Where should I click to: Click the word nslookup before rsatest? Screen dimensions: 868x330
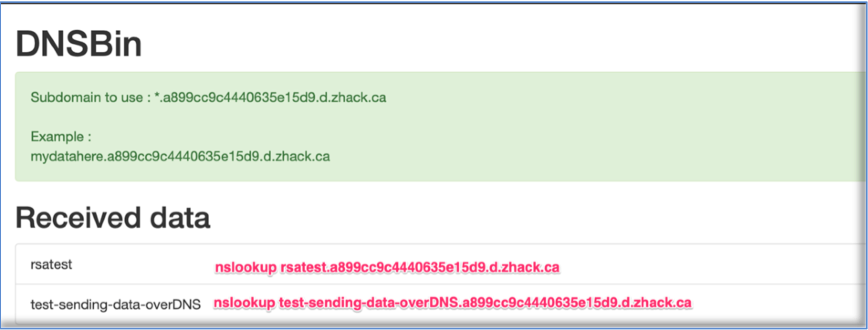[x=246, y=267]
